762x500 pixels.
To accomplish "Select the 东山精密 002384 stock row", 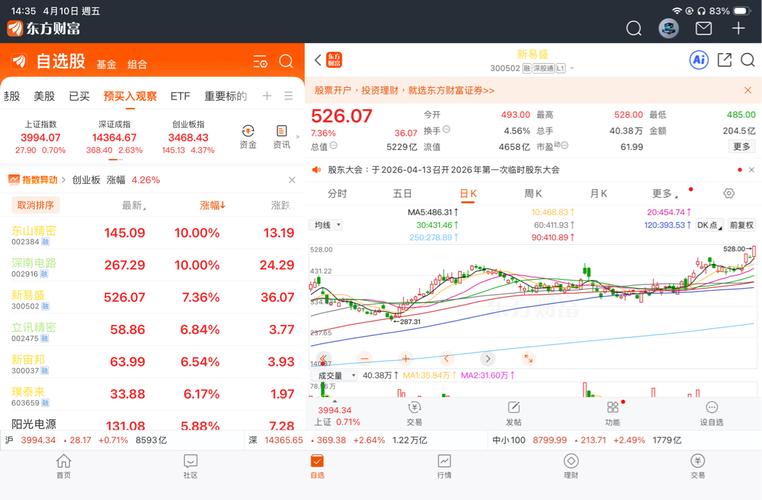I will click(x=153, y=234).
